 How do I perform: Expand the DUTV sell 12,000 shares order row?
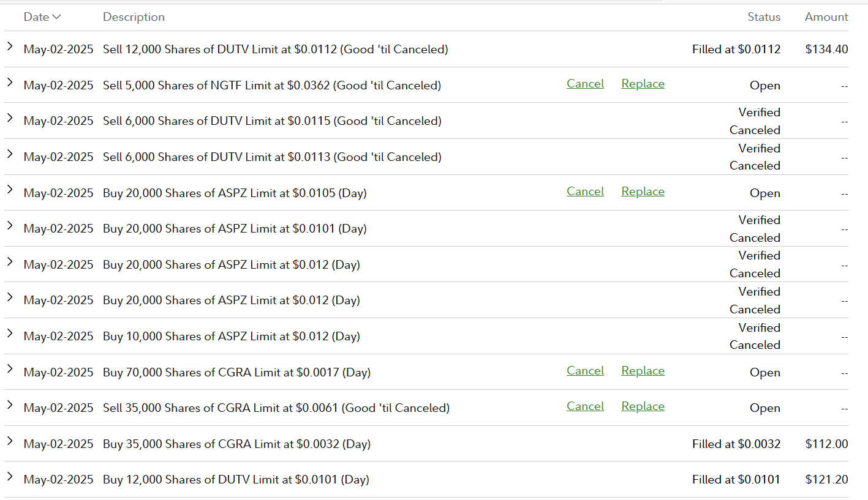click(10, 47)
